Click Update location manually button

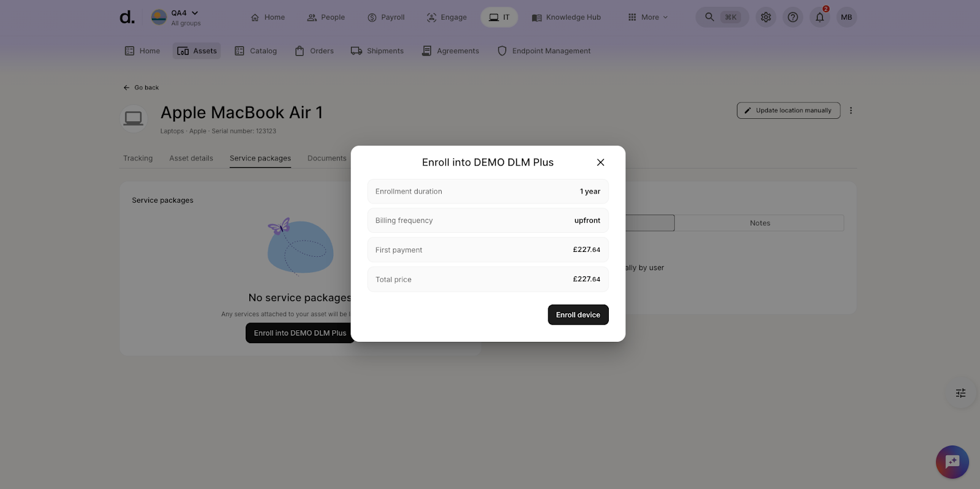click(788, 110)
